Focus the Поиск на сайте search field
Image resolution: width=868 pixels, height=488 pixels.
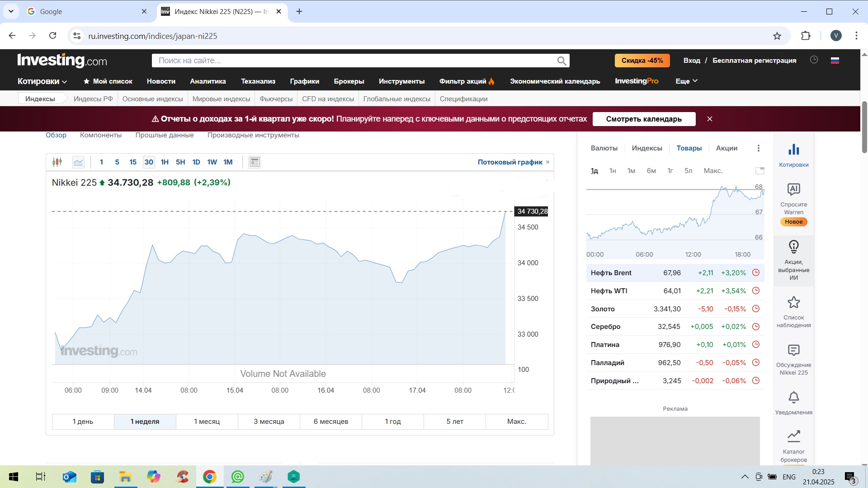click(x=355, y=61)
